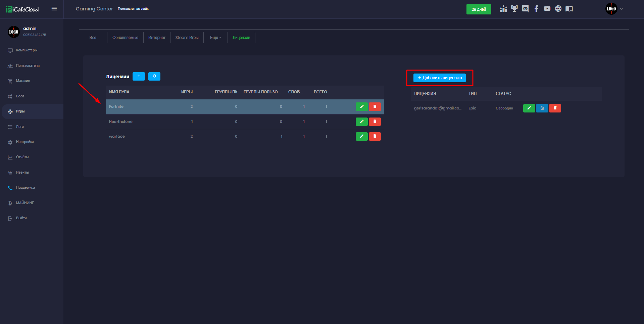Delete the Fortnite pool
Screen dimensions: 644x324
pyautogui.click(x=375, y=107)
